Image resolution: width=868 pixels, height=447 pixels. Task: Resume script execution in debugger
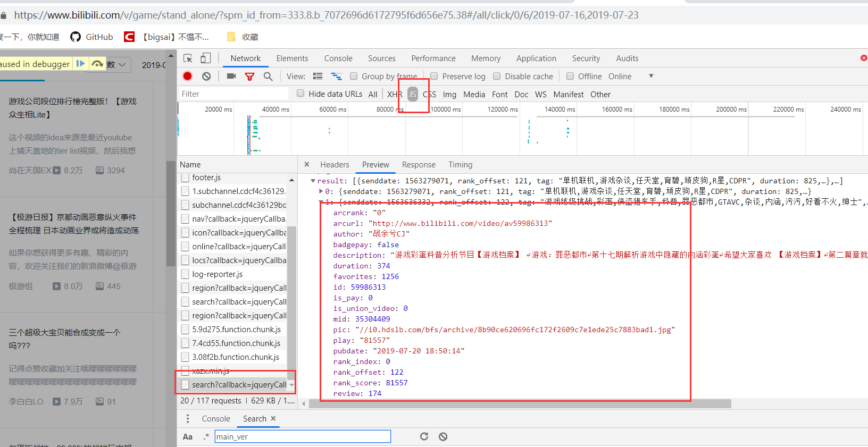coord(80,64)
